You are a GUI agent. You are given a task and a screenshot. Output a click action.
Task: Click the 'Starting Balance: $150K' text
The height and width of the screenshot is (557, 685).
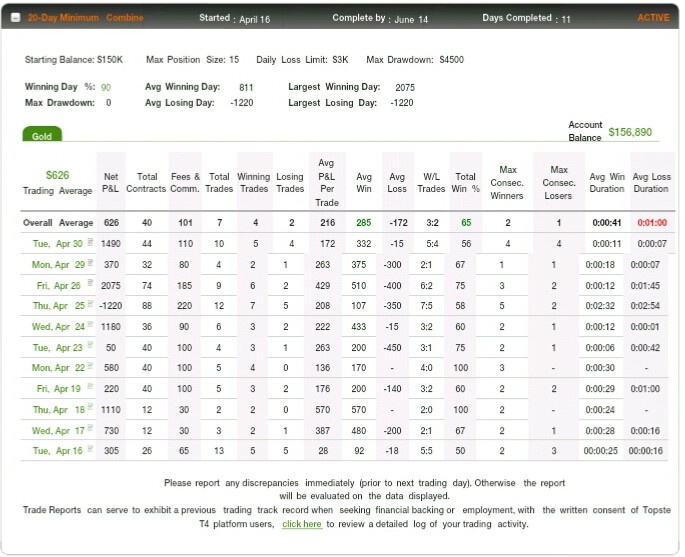pos(74,60)
